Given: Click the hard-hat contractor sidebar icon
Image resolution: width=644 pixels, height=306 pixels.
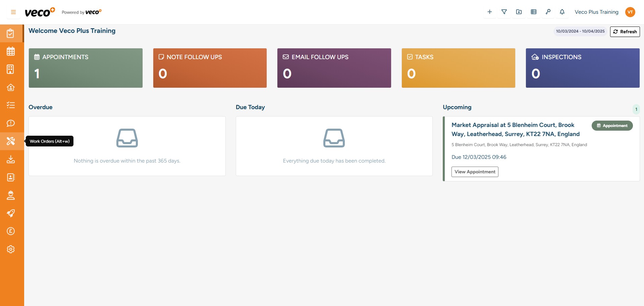Looking at the screenshot, I should (x=11, y=195).
